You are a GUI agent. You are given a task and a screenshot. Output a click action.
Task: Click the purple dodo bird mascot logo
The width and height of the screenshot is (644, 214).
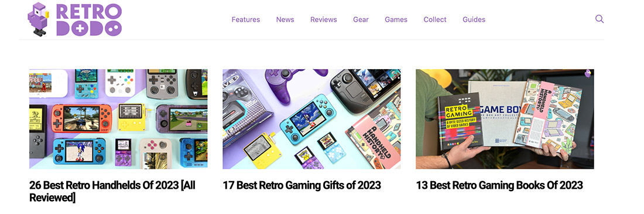pyautogui.click(x=38, y=19)
